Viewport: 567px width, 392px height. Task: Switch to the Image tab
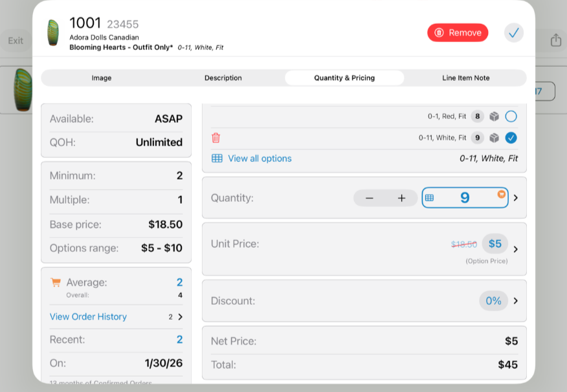point(102,78)
